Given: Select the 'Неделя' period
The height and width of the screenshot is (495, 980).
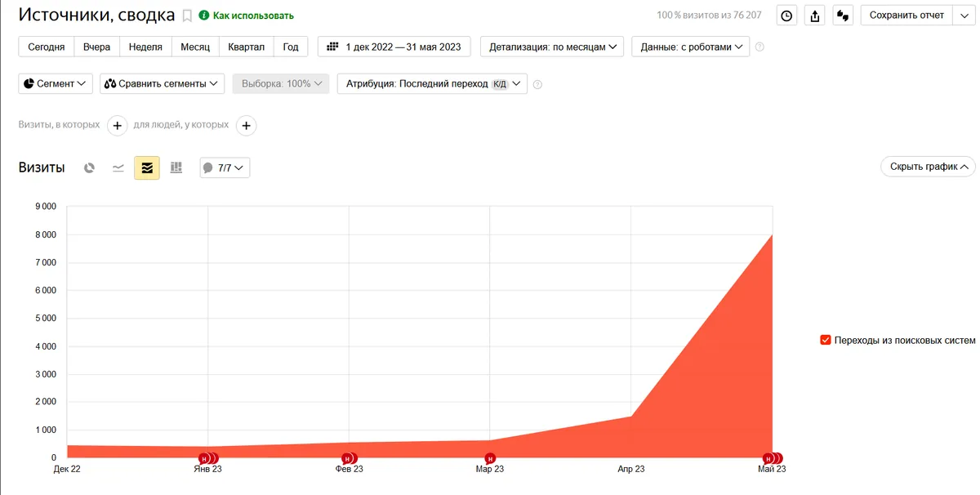Looking at the screenshot, I should pos(145,47).
